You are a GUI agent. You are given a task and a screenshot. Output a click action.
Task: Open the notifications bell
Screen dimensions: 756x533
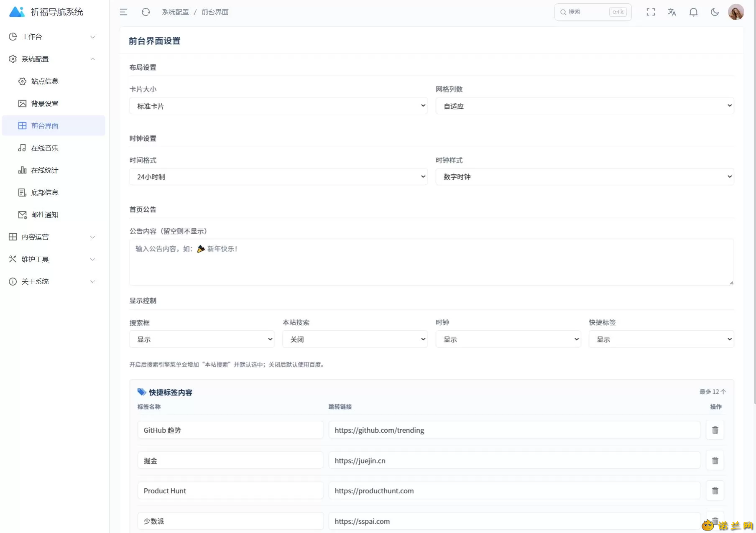pyautogui.click(x=693, y=12)
